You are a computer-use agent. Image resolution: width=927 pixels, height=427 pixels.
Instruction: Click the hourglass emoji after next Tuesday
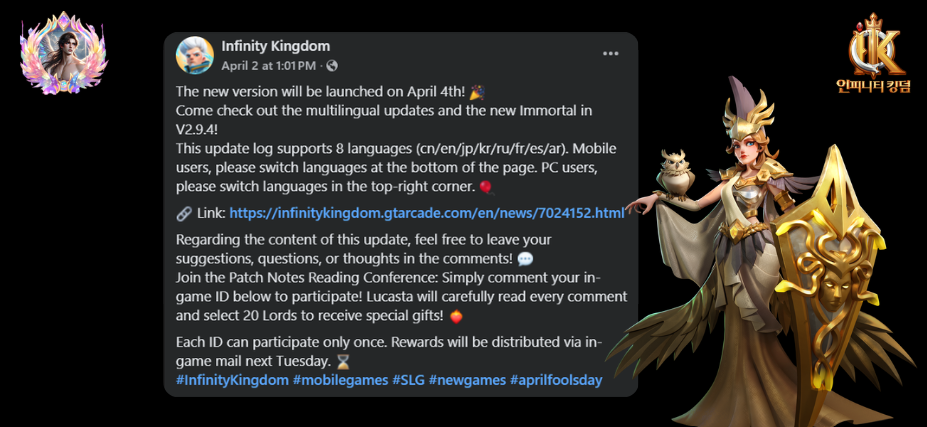point(342,361)
